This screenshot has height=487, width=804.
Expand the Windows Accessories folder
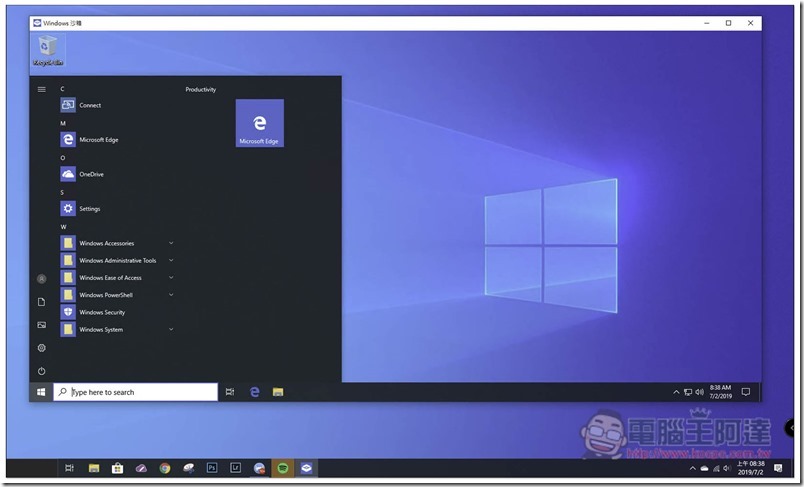pyautogui.click(x=117, y=243)
